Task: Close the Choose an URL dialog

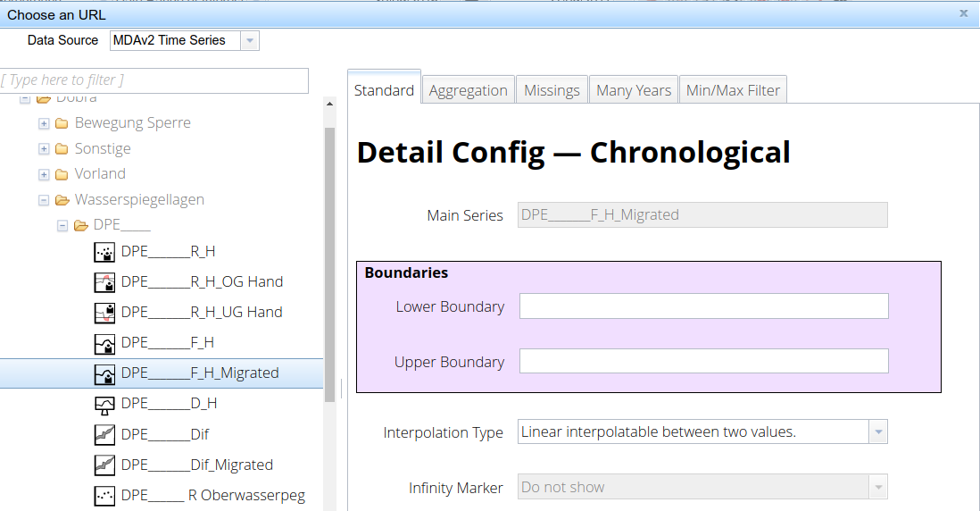Action: pos(963,13)
